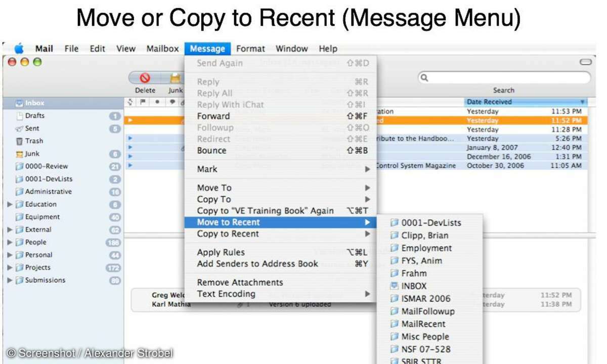Select the 0000-Review folder
The height and width of the screenshot is (364, 607).
(x=46, y=166)
